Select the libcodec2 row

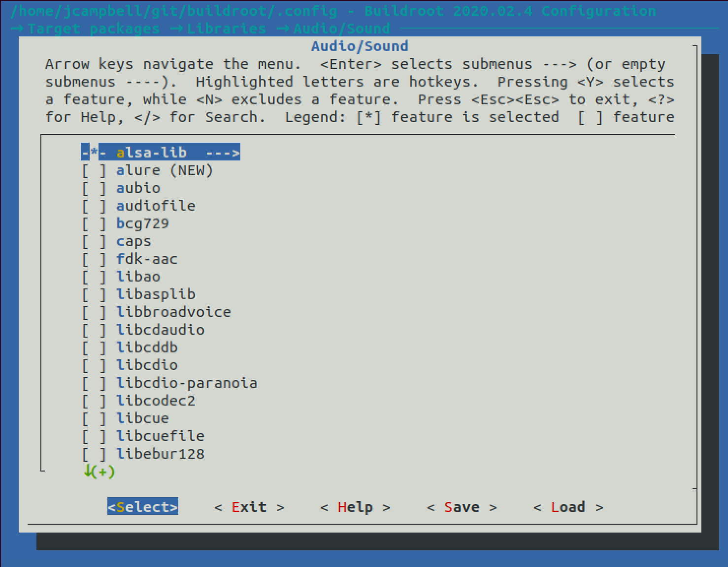[138, 401]
